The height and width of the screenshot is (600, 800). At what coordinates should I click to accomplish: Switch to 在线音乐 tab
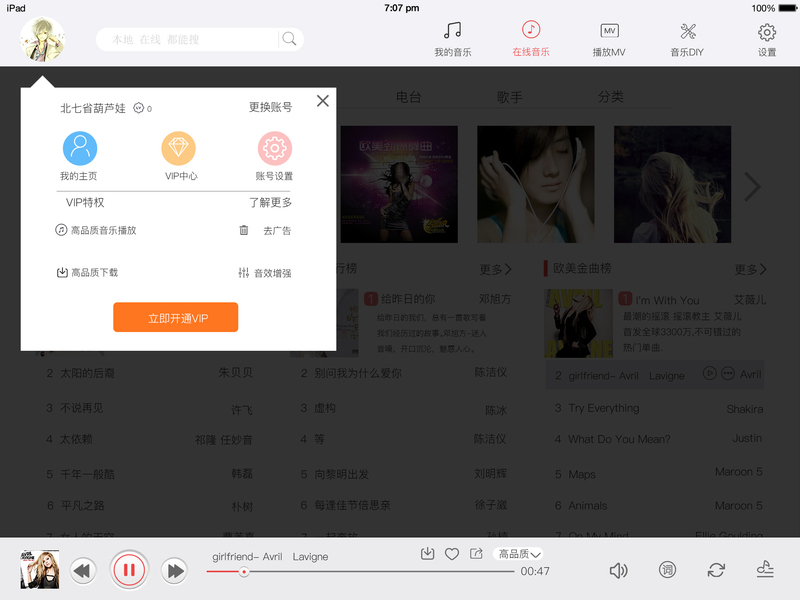pos(531,39)
